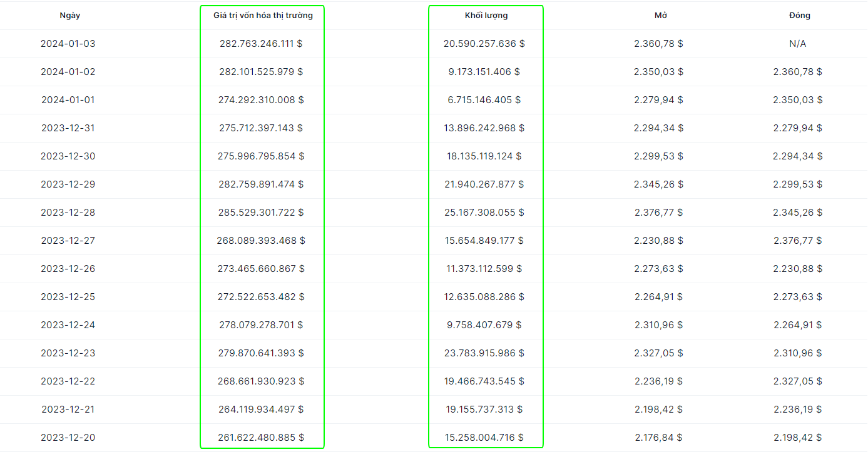Click volume 11.373.112.599 $
Screen dimensions: 868x452
point(484,269)
